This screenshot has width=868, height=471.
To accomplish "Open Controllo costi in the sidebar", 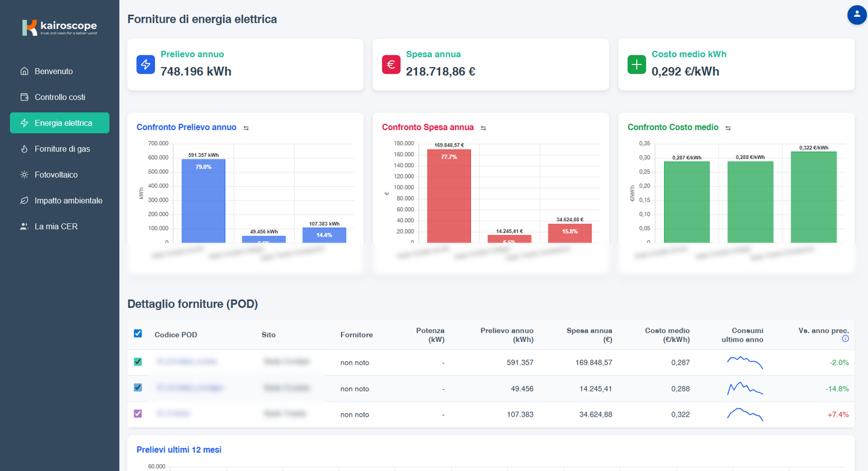I will [x=60, y=97].
